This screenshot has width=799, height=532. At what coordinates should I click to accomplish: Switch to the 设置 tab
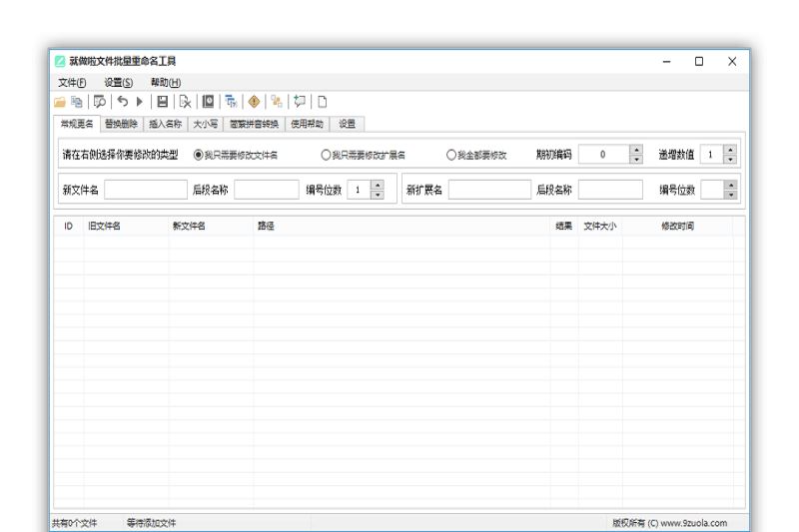[347, 124]
